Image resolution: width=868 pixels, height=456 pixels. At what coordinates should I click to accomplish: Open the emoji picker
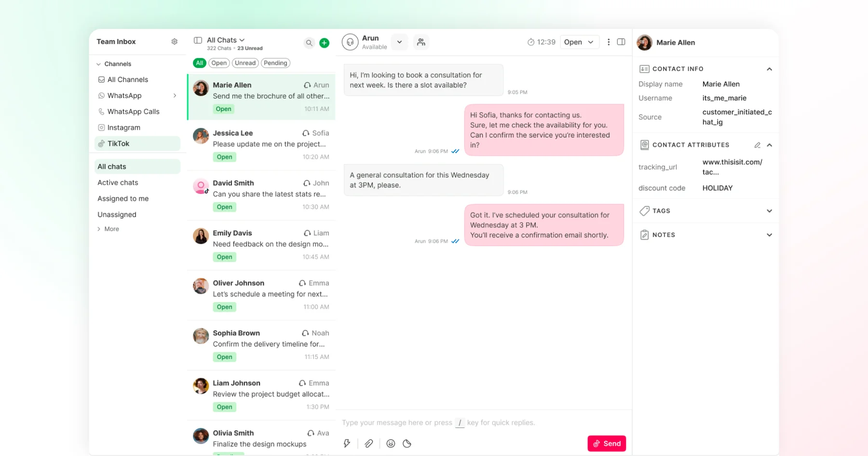pos(391,443)
